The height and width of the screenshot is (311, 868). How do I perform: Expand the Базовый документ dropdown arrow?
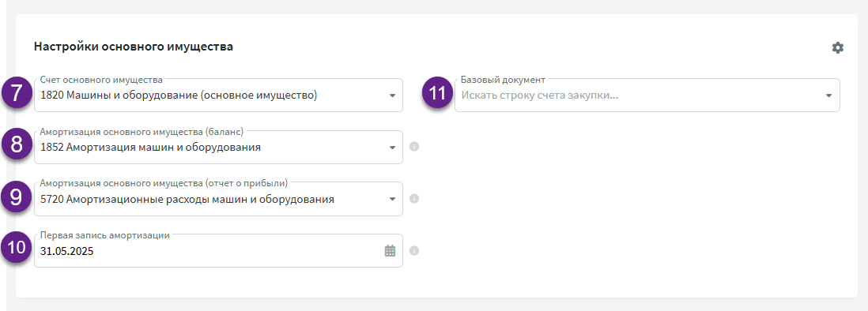(828, 96)
